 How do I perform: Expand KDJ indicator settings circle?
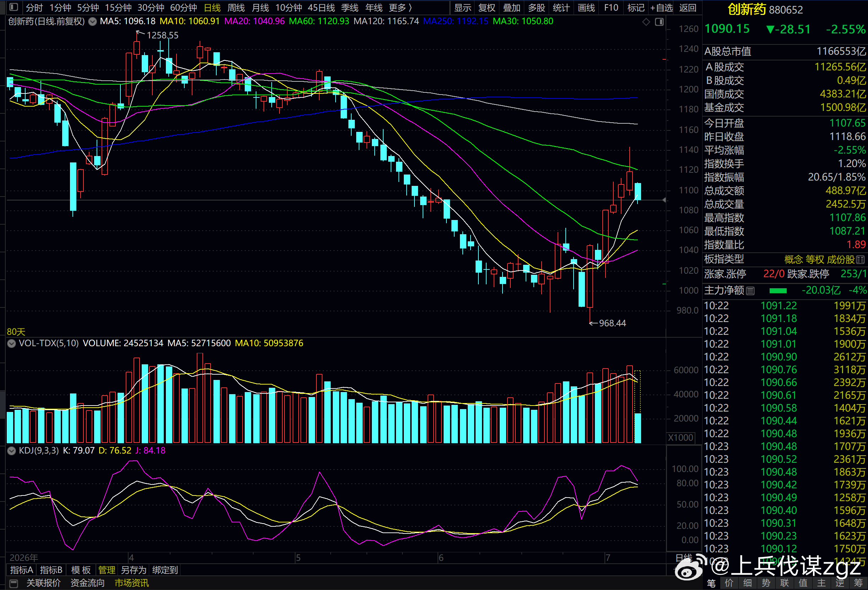coord(12,451)
